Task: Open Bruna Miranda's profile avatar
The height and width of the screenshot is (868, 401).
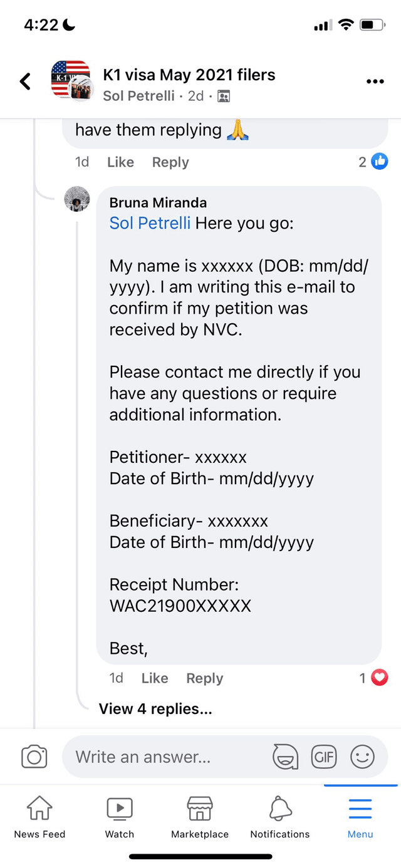Action: tap(78, 200)
